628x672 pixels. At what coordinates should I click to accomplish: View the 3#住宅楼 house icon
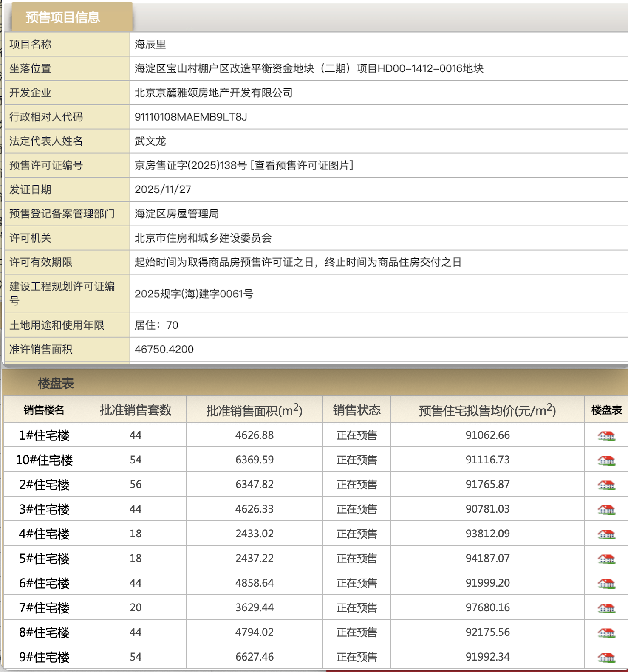point(606,509)
